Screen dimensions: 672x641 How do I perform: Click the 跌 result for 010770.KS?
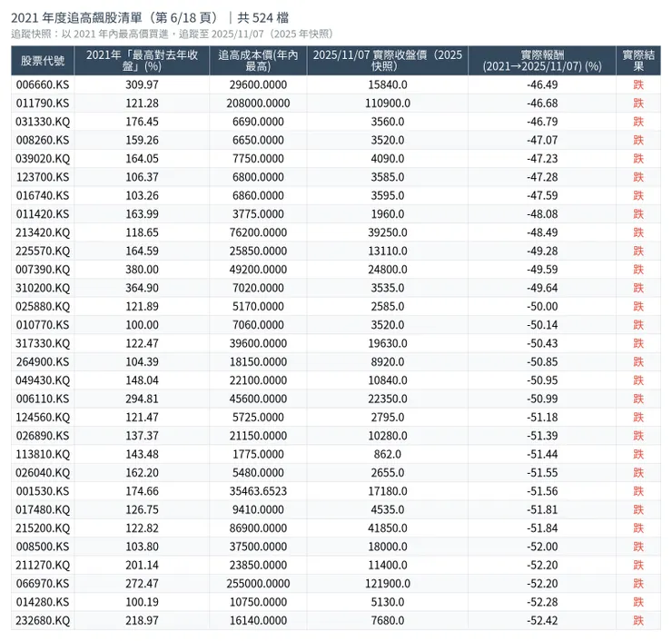pos(638,325)
